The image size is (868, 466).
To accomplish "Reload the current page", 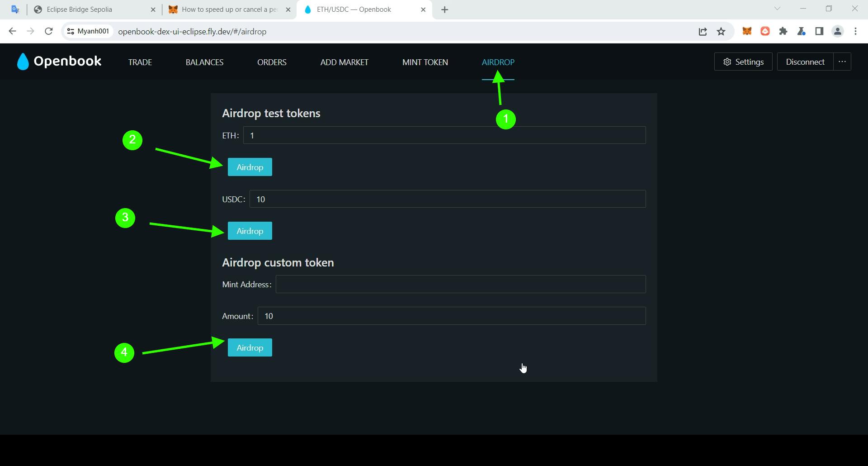I will (48, 31).
